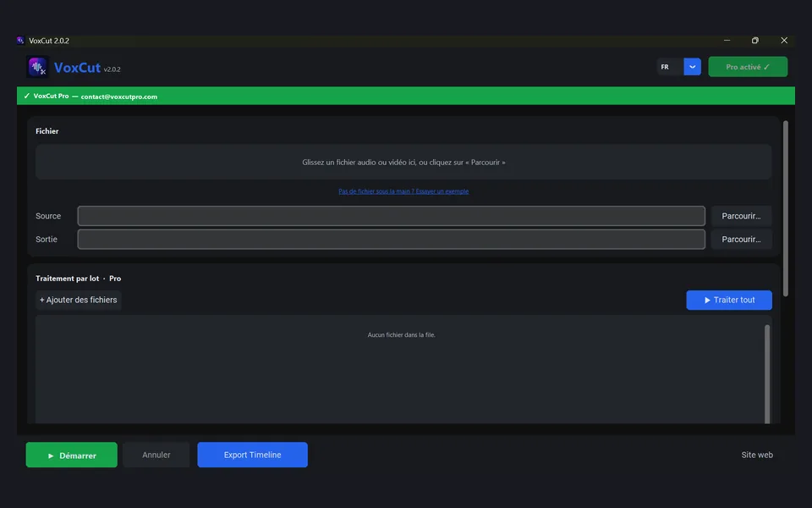Click the 'Aucun fichier dans la file.' text
This screenshot has width=812, height=508.
401,335
